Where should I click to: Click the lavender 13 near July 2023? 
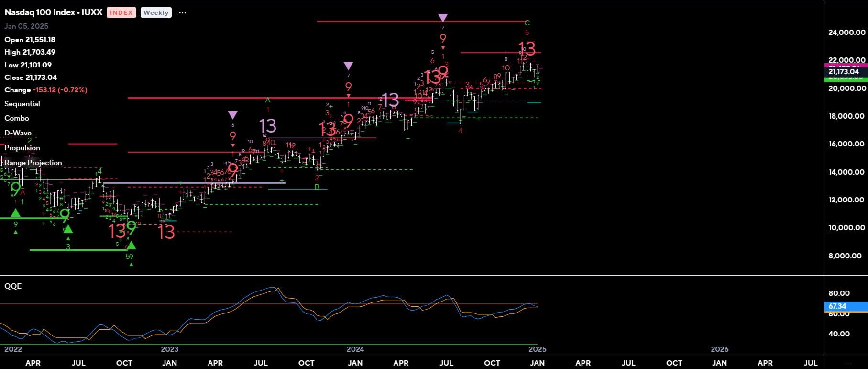267,126
